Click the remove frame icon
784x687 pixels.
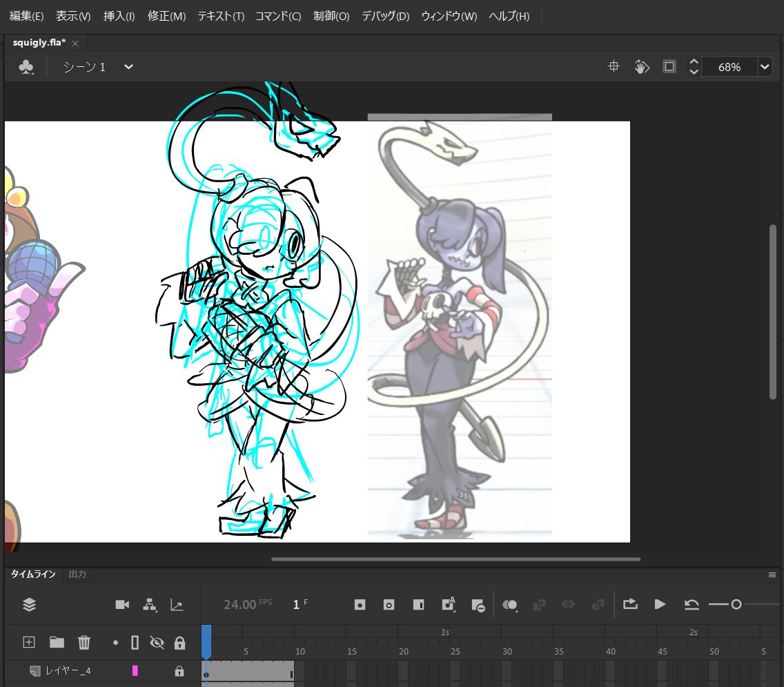click(478, 606)
